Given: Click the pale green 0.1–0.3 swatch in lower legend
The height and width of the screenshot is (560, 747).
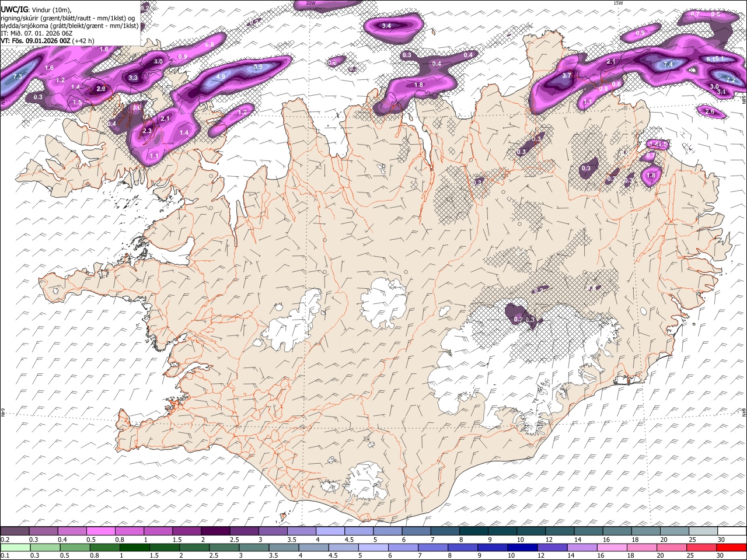Looking at the screenshot, I should tap(15, 547).
